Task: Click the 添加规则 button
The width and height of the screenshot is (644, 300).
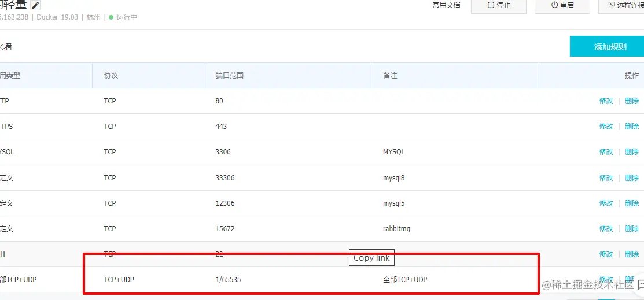Action: [606, 46]
